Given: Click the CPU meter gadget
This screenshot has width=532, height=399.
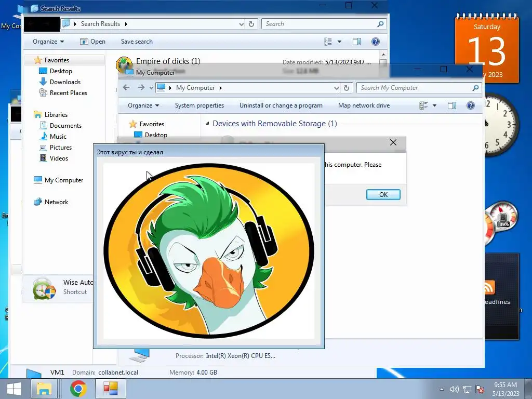Looking at the screenshot, I should (x=501, y=222).
